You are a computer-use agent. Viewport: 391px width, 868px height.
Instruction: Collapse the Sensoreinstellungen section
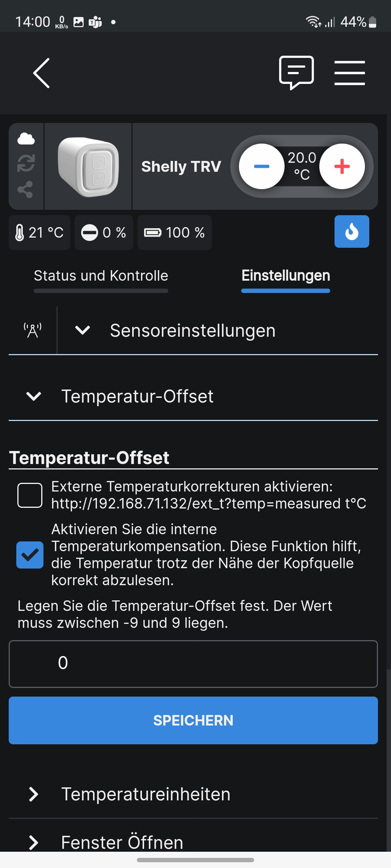coord(83,330)
